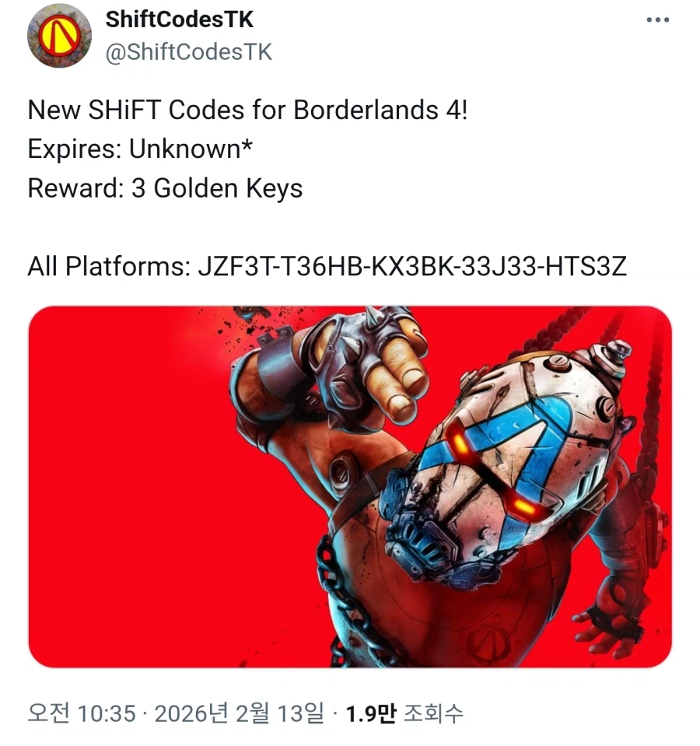Select the JZF3T-T36HB SHiFT code text

point(411,266)
